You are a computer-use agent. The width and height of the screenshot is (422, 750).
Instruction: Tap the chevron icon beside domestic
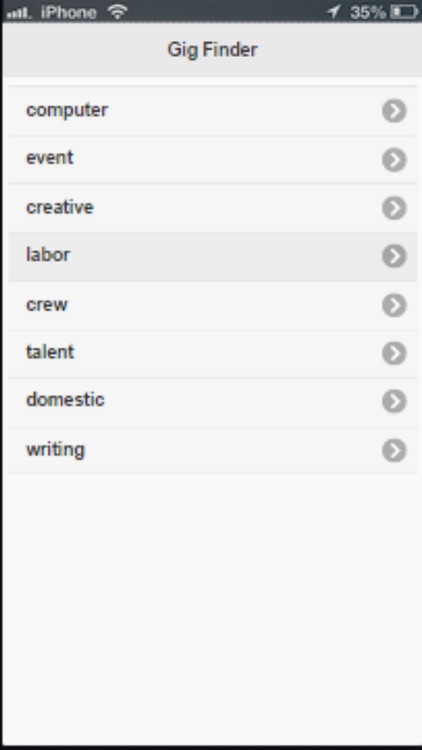coord(394,401)
